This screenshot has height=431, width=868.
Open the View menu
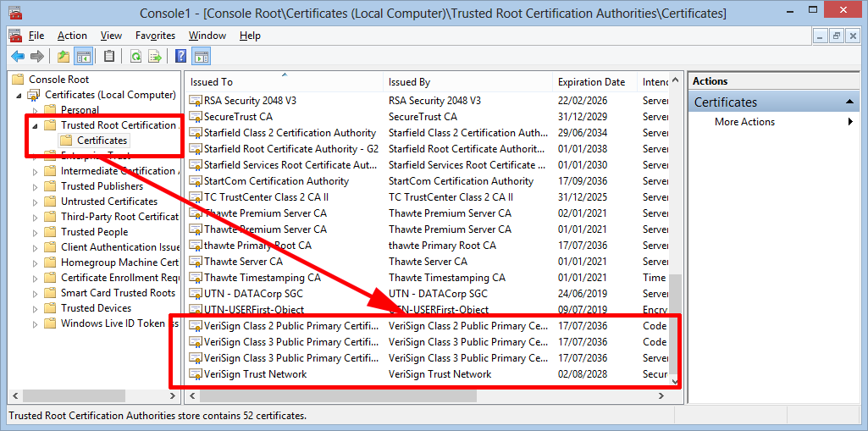111,36
